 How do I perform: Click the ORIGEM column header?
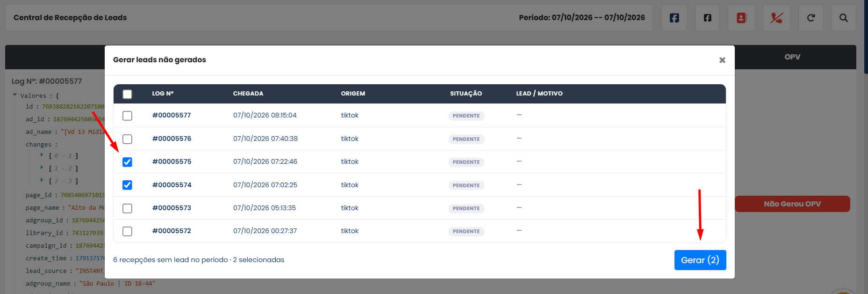353,94
